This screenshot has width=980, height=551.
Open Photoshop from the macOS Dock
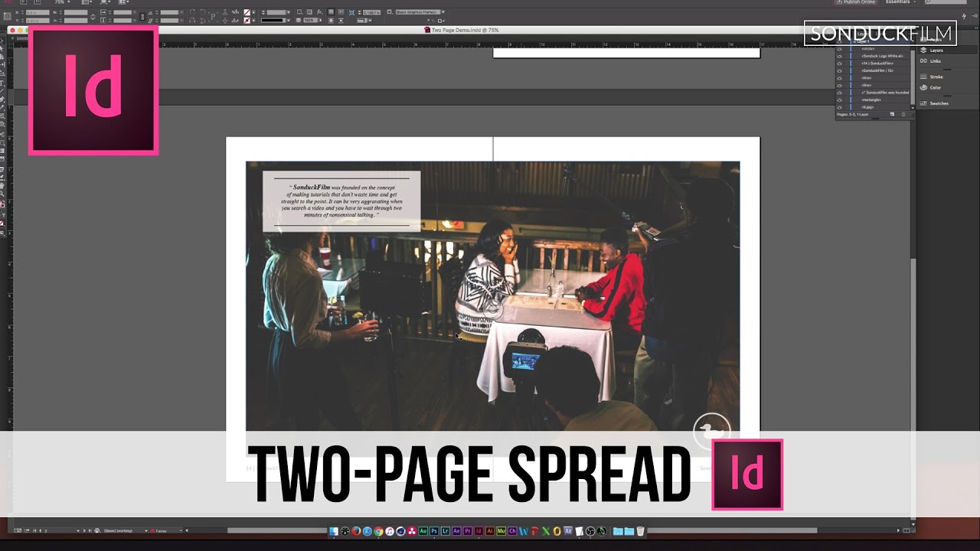(x=434, y=531)
